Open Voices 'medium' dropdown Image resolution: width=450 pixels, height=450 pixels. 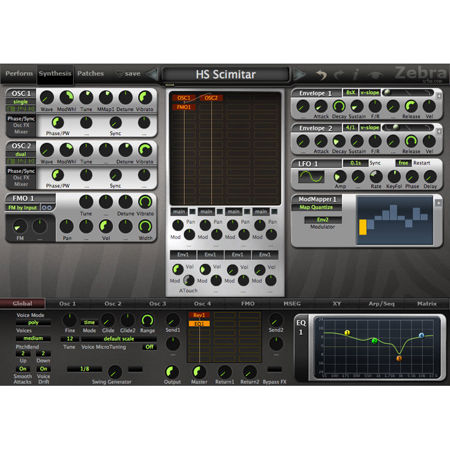33,338
